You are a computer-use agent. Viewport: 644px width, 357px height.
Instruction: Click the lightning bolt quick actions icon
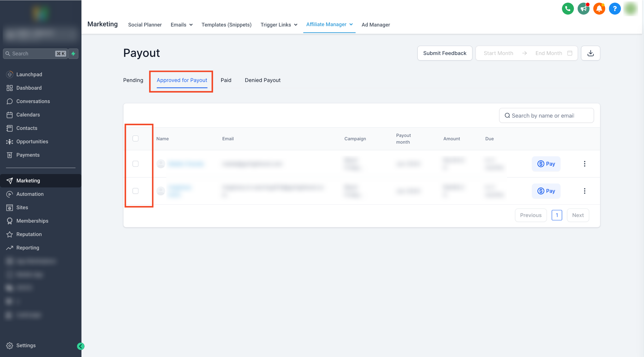tap(73, 53)
